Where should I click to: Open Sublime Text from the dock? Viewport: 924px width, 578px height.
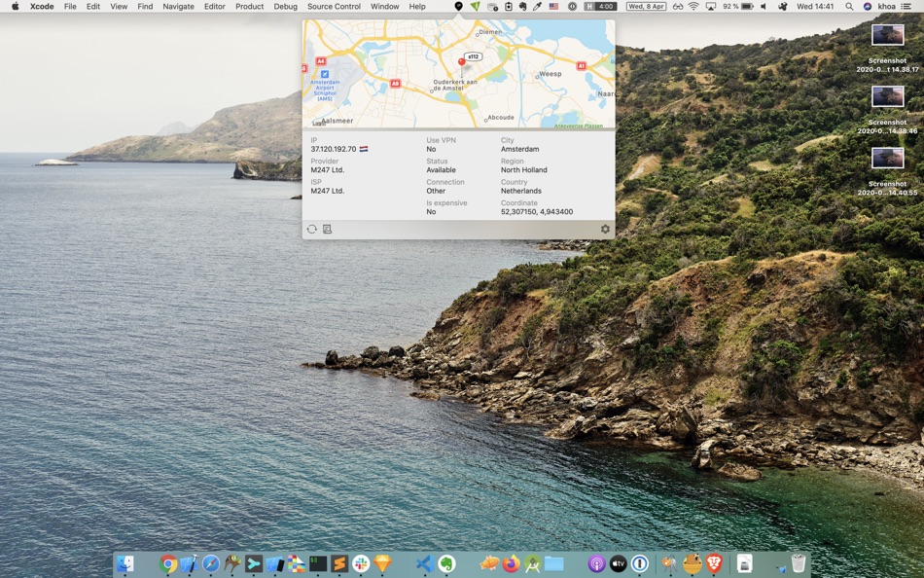click(338, 563)
